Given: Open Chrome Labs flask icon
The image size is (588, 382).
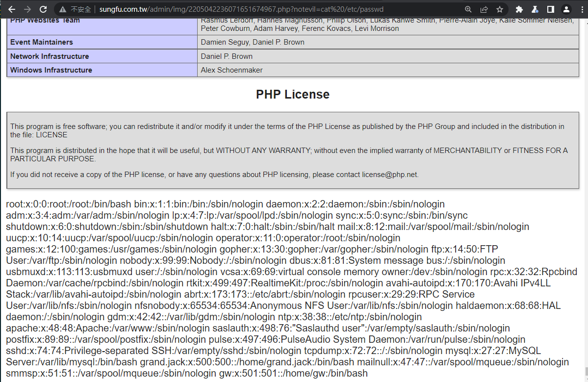Looking at the screenshot, I should click(x=535, y=9).
